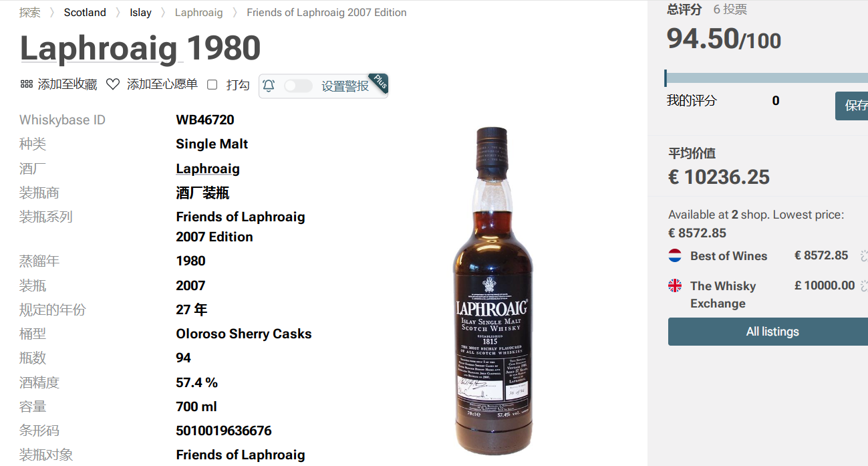Open the Laphroaig 酒厂 link
Viewport: 868px width, 466px height.
[208, 168]
